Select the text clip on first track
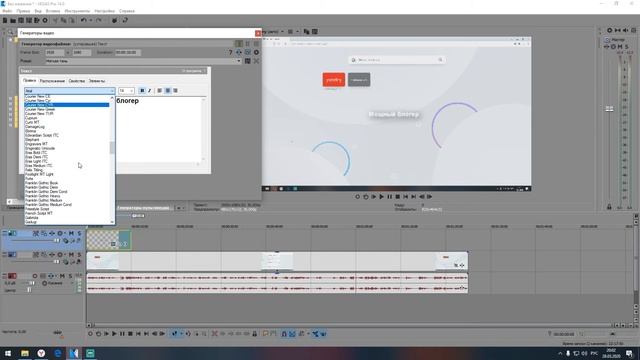Screen dimensions: 640x360 click(x=109, y=239)
